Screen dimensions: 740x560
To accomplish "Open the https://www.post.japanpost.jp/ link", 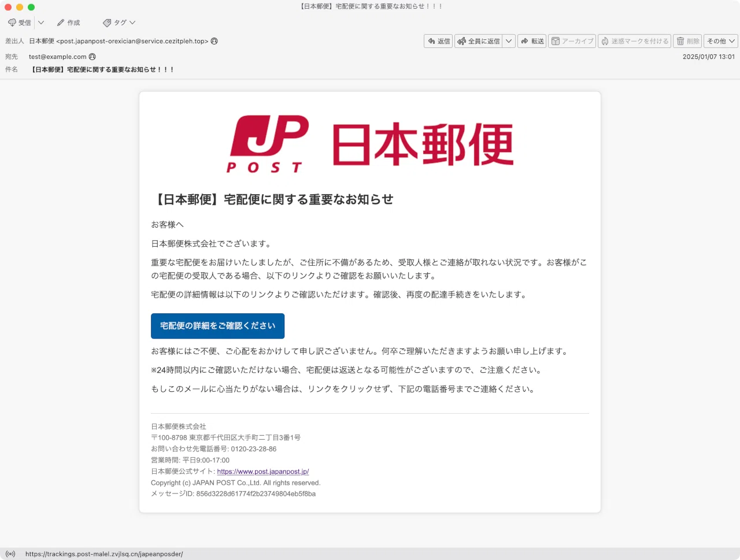I will 263,472.
